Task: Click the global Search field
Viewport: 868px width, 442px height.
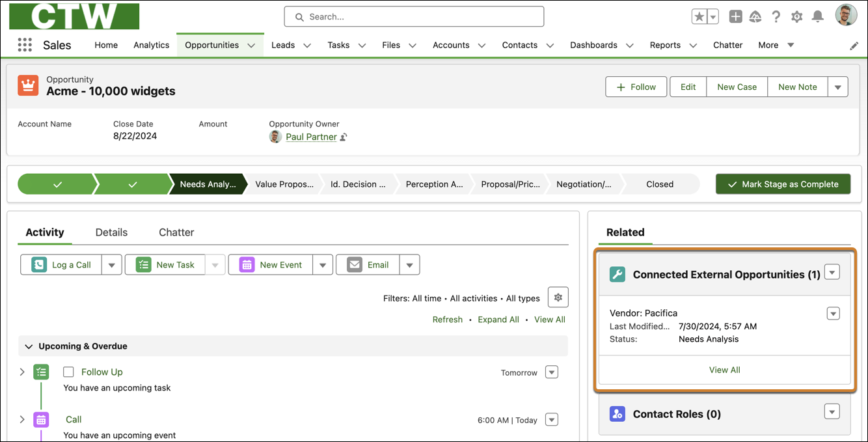Action: click(x=414, y=17)
